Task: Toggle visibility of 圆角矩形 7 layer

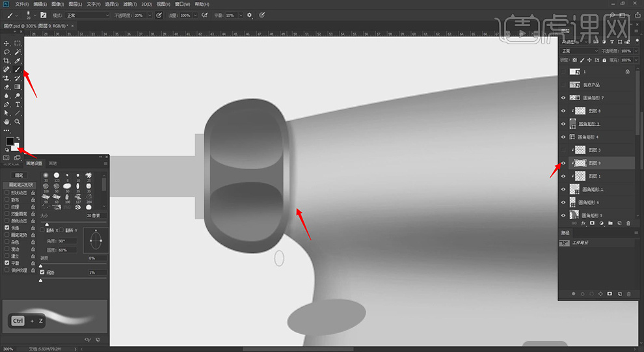Action: 563,98
